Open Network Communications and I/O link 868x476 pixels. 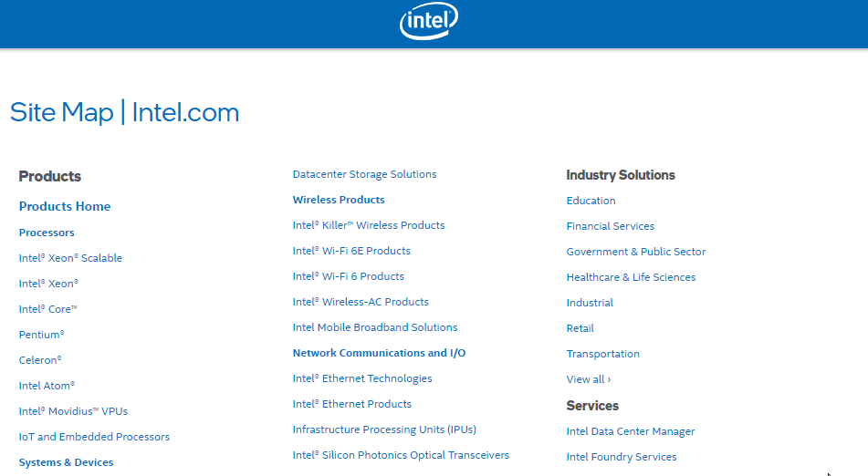coord(379,353)
